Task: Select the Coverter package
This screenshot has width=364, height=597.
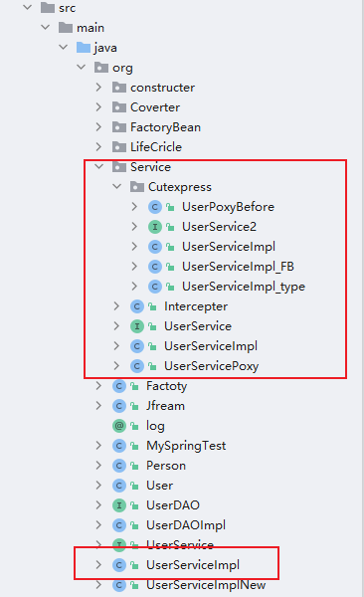Action: [155, 107]
